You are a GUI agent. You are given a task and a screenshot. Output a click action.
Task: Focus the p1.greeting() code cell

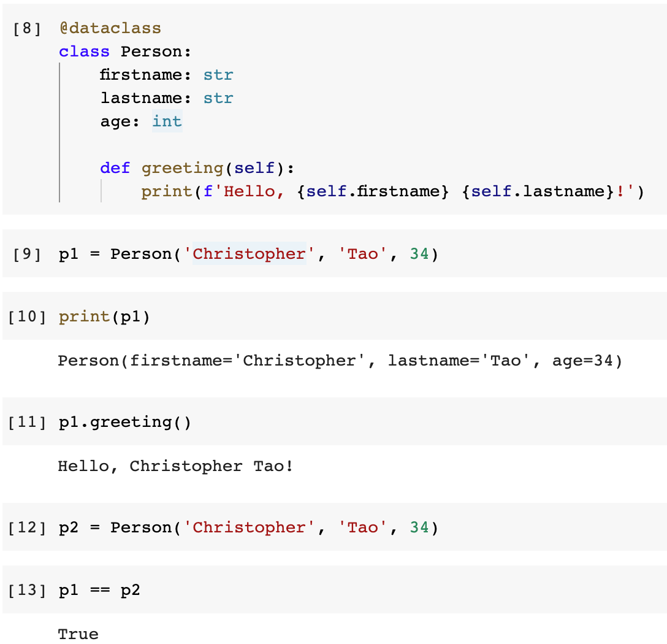[x=125, y=422]
